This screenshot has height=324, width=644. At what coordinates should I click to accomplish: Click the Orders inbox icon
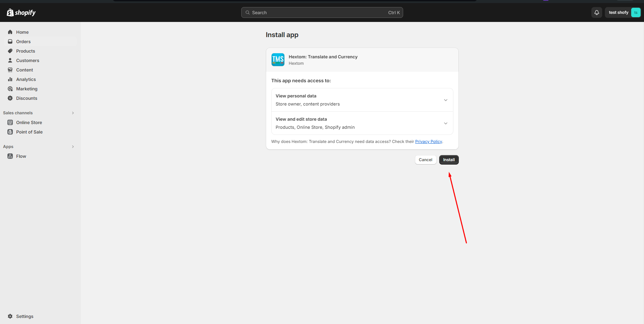(x=10, y=41)
